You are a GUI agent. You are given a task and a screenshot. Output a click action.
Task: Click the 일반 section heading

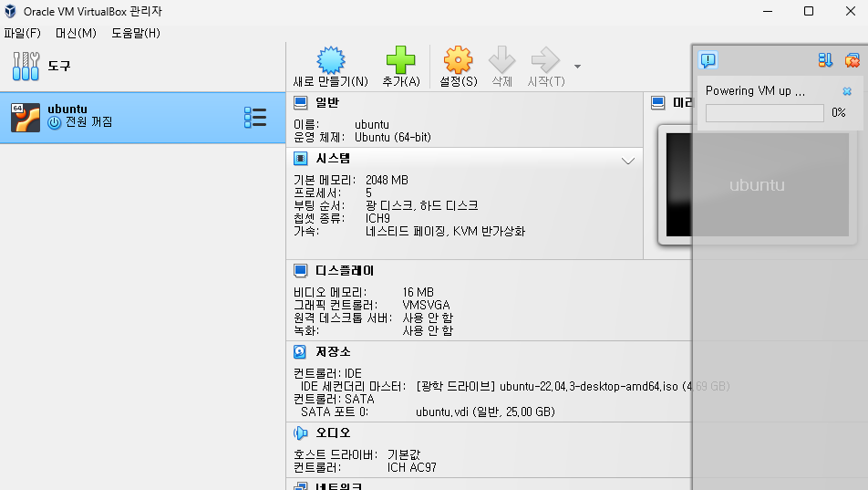pos(327,102)
